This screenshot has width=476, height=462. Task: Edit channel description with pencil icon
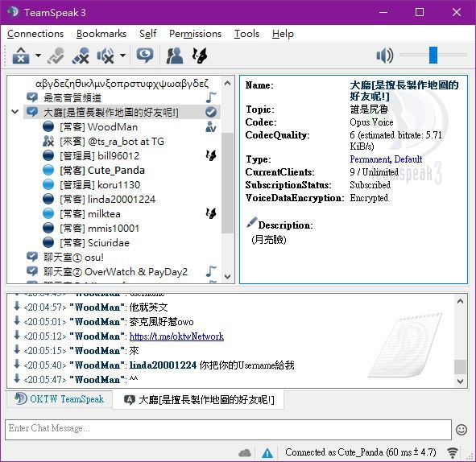tap(251, 223)
